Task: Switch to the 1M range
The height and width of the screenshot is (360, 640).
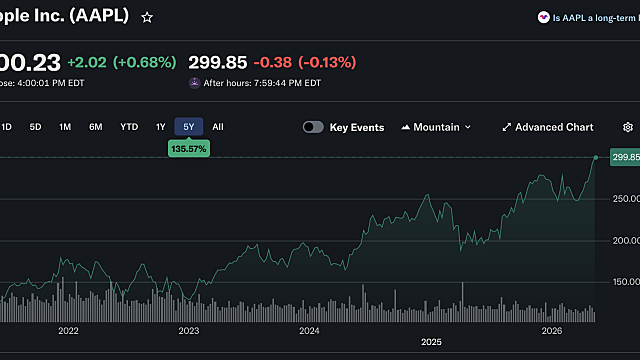Action: pyautogui.click(x=65, y=127)
